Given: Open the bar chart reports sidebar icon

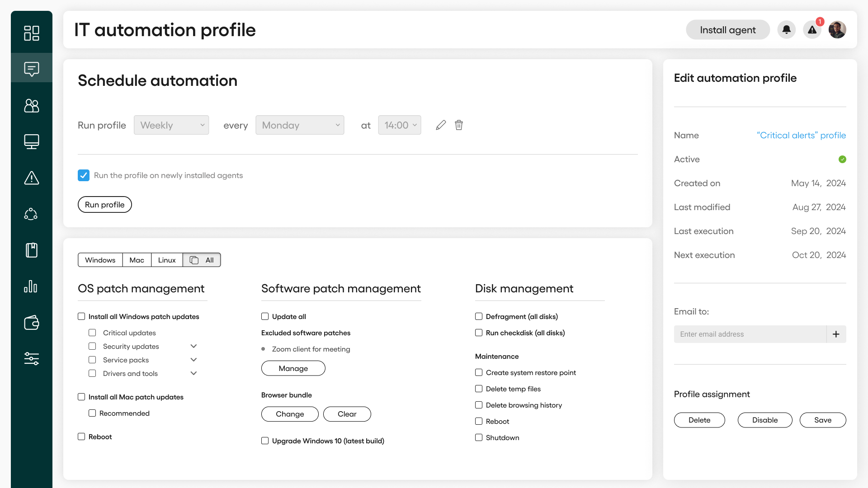Looking at the screenshot, I should click(31, 286).
